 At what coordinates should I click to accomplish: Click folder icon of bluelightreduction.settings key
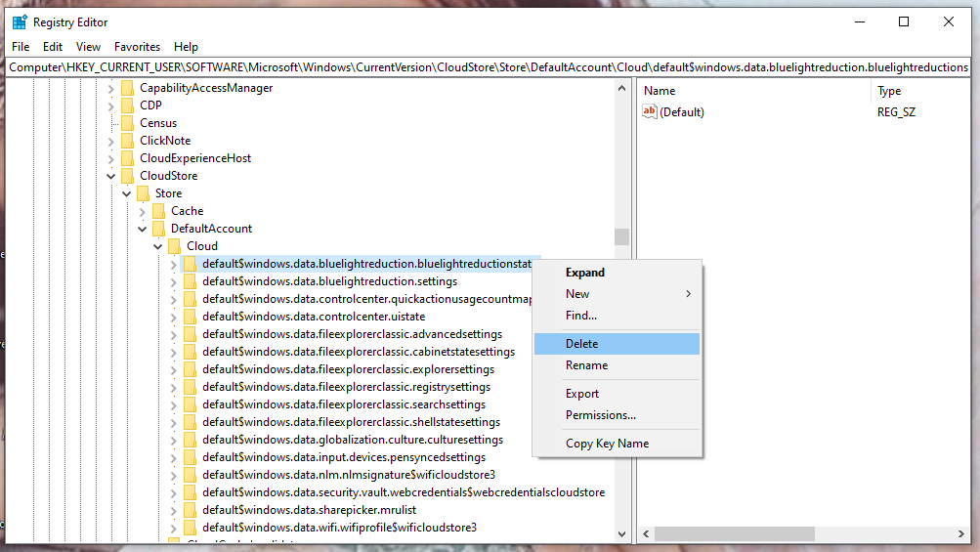pos(190,281)
